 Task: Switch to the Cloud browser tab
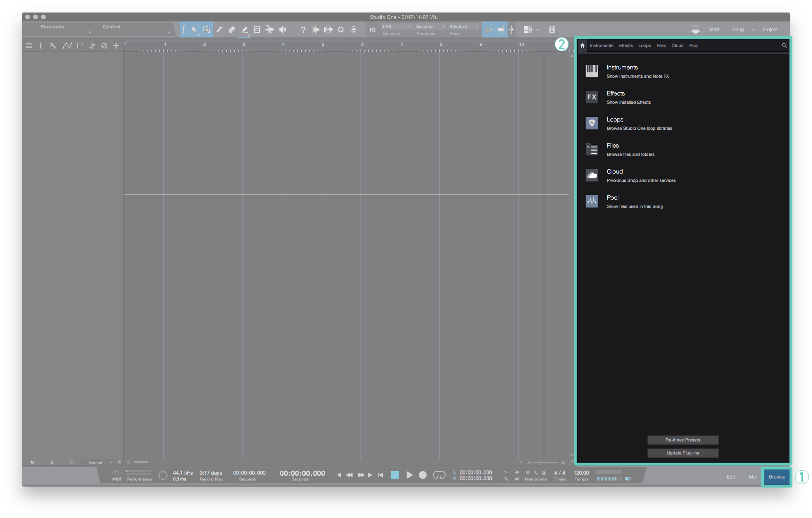678,45
